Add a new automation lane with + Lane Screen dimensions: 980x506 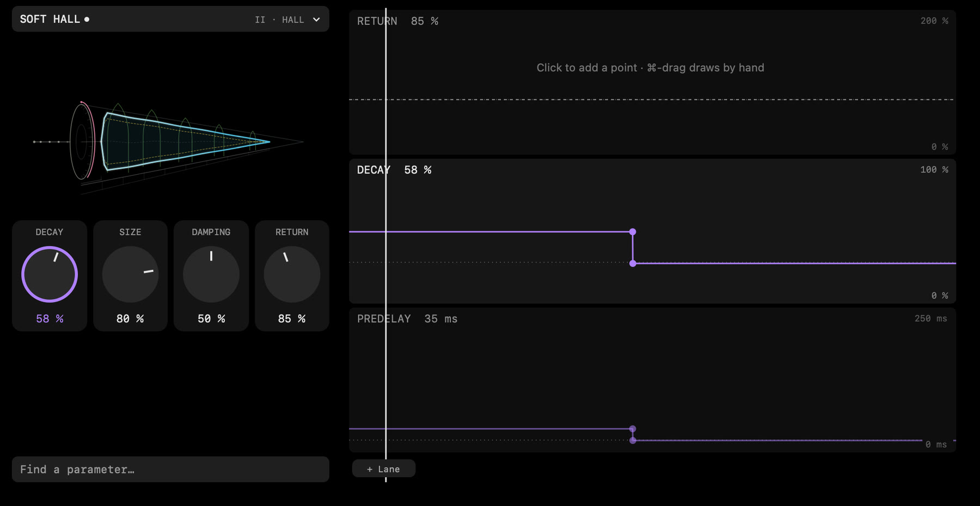pos(384,468)
